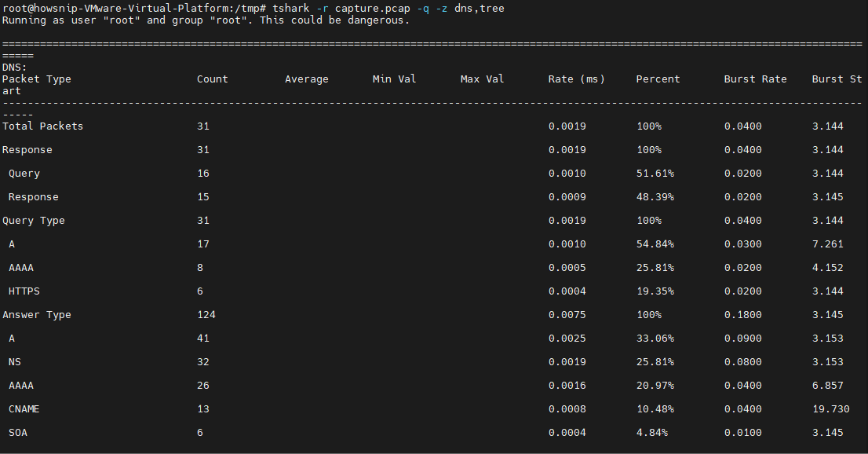The image size is (868, 454).
Task: Click the 0.0075 rate value
Action: 567,315
